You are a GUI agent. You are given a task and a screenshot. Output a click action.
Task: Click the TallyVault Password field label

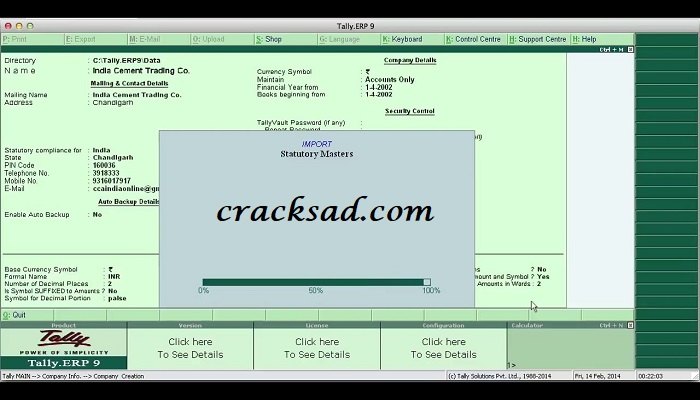(301, 122)
